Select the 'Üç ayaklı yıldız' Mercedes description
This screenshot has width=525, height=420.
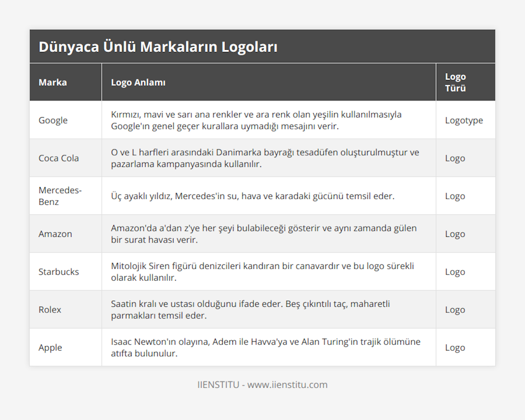[253, 196]
